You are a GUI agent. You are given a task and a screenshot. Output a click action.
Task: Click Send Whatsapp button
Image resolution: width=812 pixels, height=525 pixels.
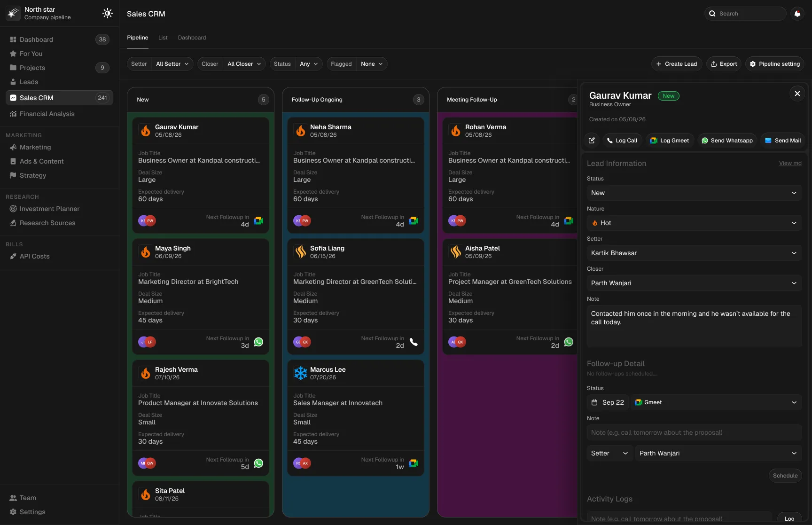[727, 141]
